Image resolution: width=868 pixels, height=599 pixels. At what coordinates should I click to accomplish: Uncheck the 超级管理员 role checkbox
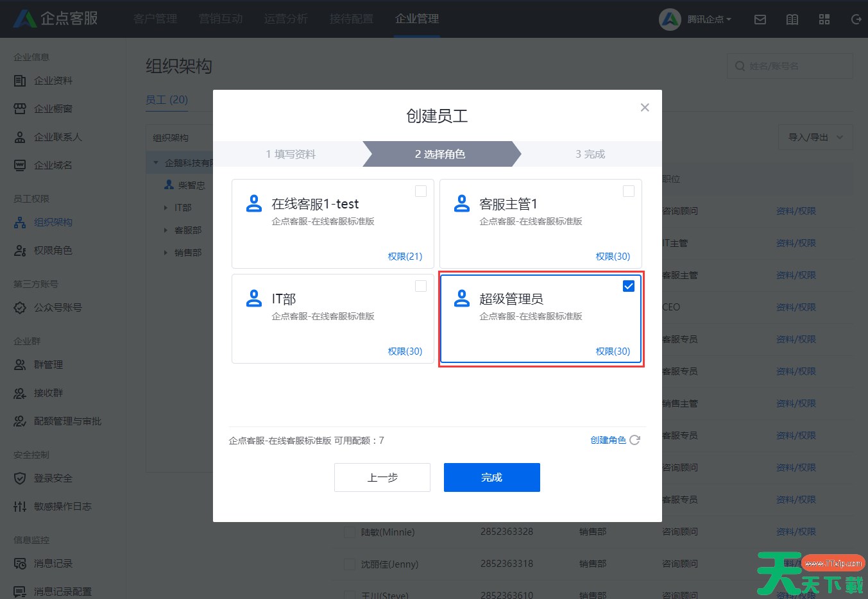coord(629,286)
